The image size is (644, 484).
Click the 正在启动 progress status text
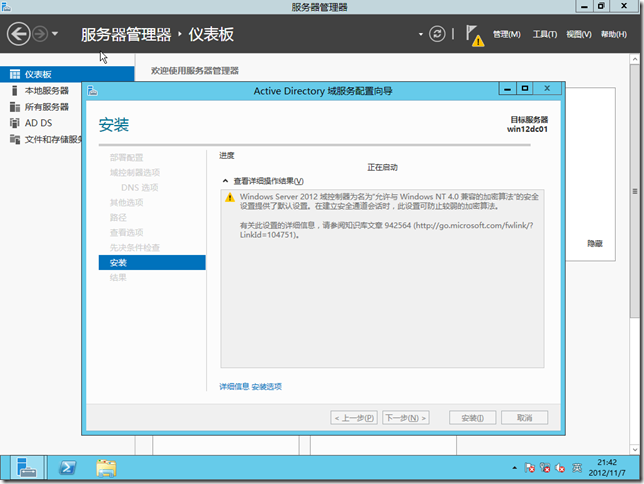coord(382,167)
